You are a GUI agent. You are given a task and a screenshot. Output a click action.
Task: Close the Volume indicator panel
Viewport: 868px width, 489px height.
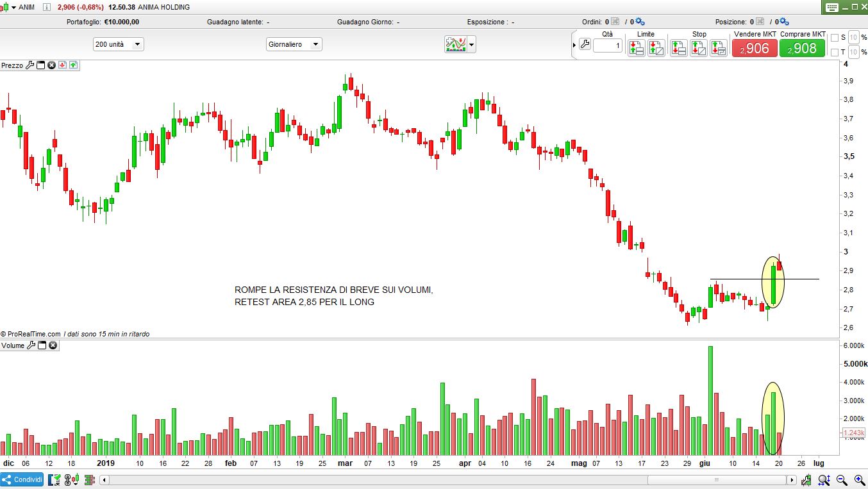(x=53, y=345)
